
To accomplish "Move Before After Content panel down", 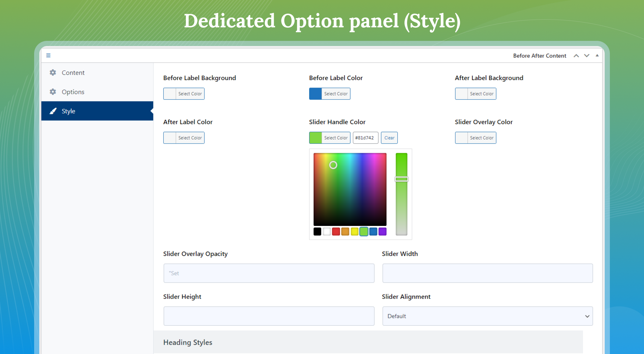I will [587, 56].
